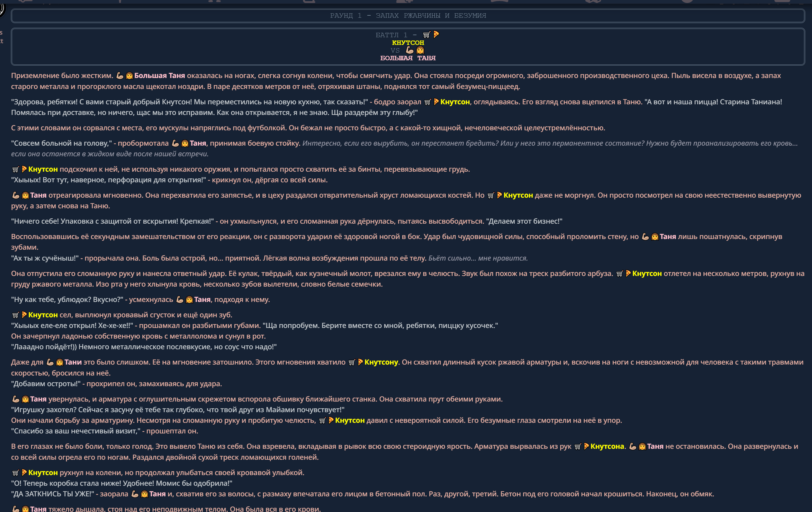Click bicep emoji before 'Большая Таня оказалась'

pos(120,76)
